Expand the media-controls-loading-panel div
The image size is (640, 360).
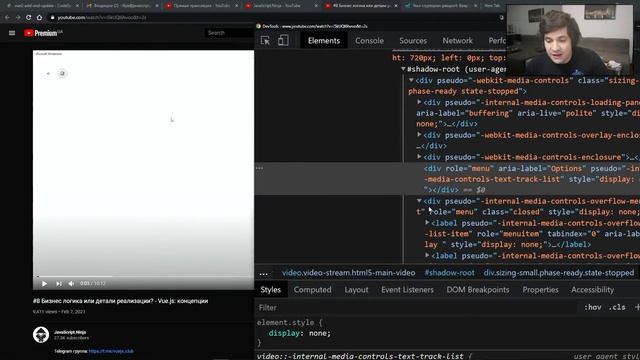pos(419,102)
